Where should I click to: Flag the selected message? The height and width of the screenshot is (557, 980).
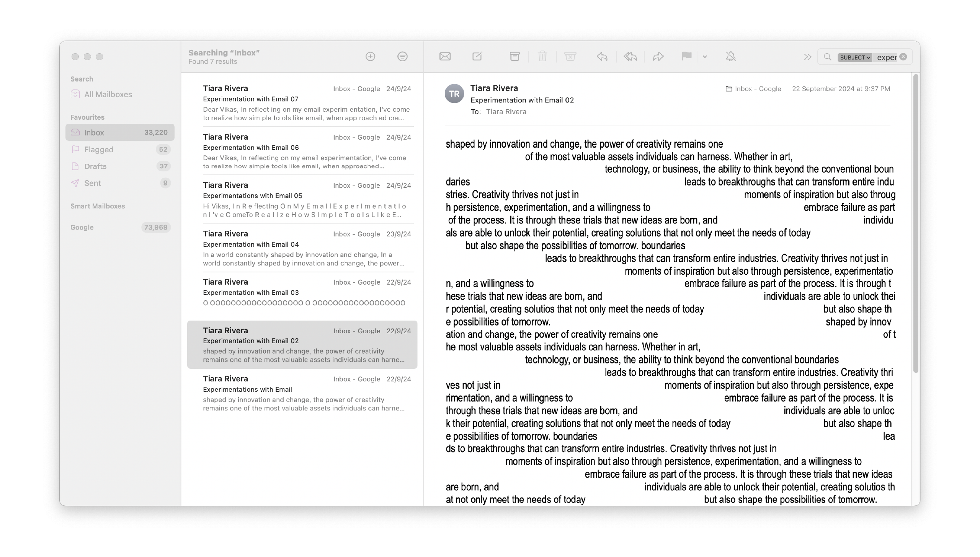686,56
